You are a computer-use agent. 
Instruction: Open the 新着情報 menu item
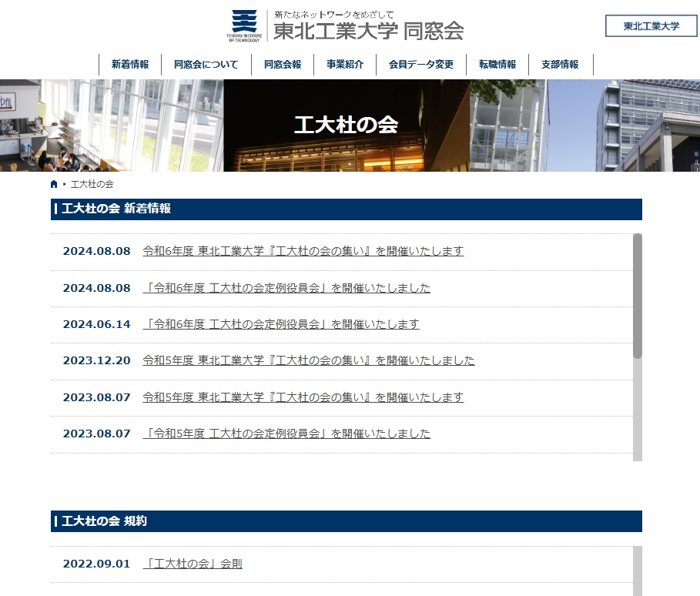(130, 64)
